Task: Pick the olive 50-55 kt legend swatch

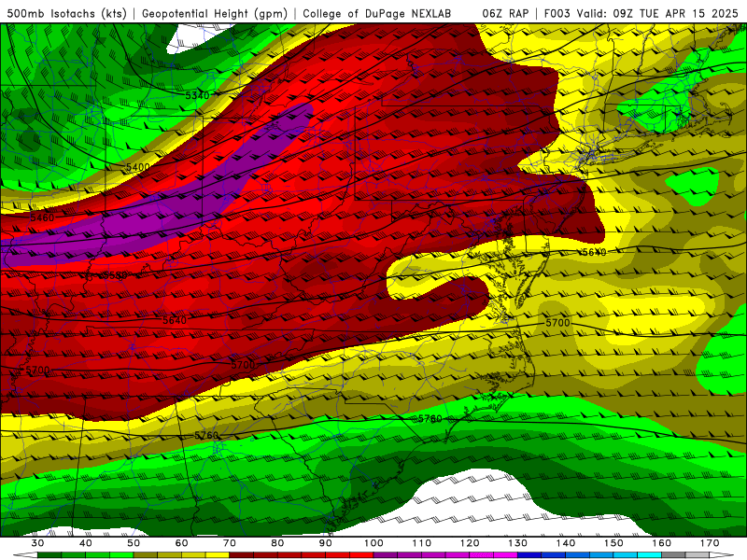Action: (x=146, y=555)
